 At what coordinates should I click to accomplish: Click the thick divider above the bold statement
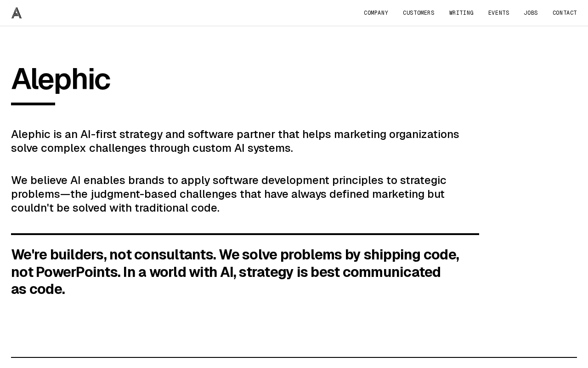(245, 234)
